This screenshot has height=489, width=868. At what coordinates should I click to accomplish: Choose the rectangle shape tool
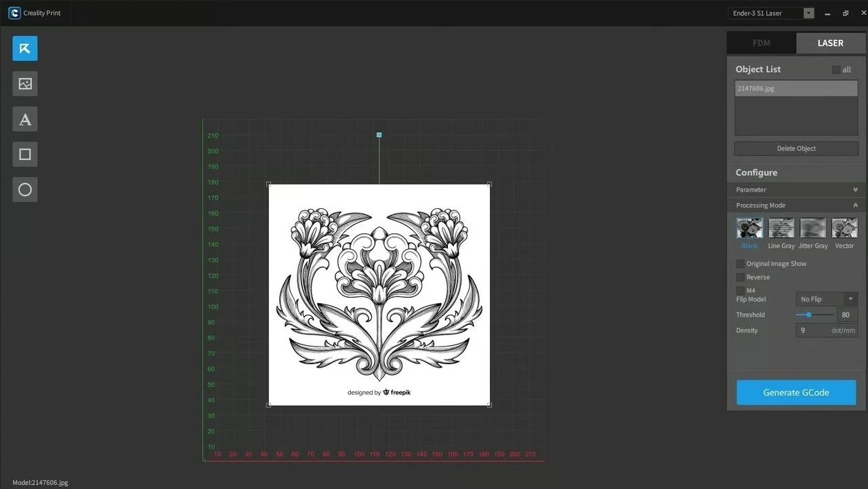(25, 155)
